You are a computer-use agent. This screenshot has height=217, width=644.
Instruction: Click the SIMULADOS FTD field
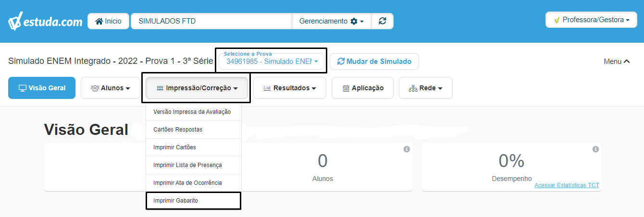tap(211, 21)
